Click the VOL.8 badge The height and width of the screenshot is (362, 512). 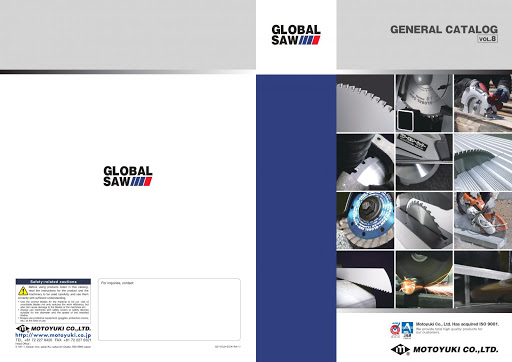(x=488, y=39)
